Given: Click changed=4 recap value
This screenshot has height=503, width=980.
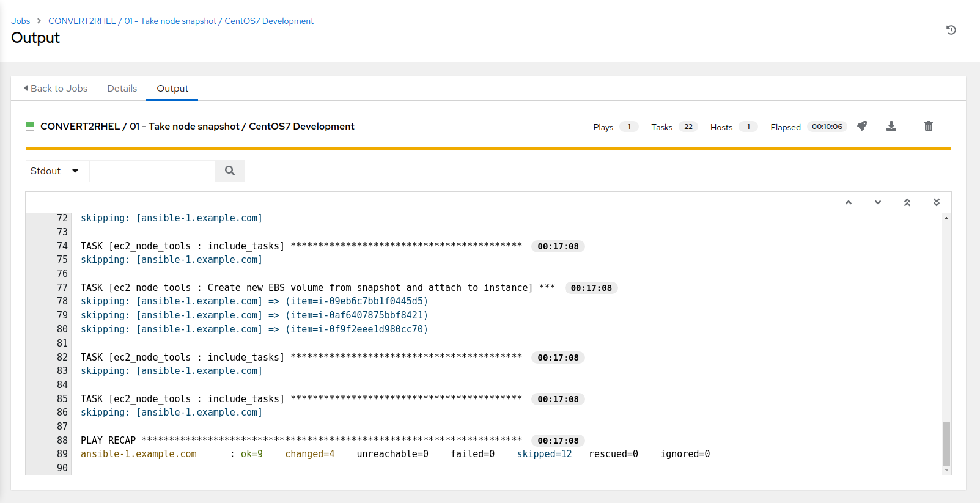Looking at the screenshot, I should 310,454.
